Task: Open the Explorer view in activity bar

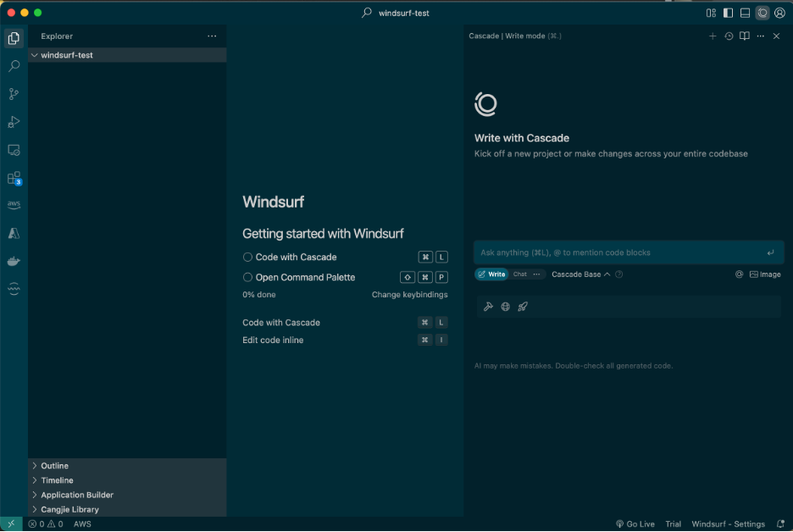Action: click(x=14, y=38)
